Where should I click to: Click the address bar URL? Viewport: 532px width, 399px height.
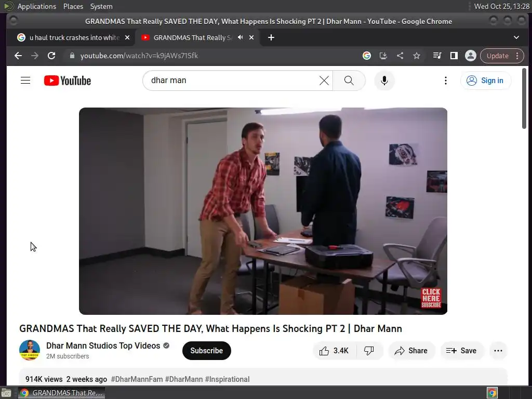pyautogui.click(x=139, y=56)
